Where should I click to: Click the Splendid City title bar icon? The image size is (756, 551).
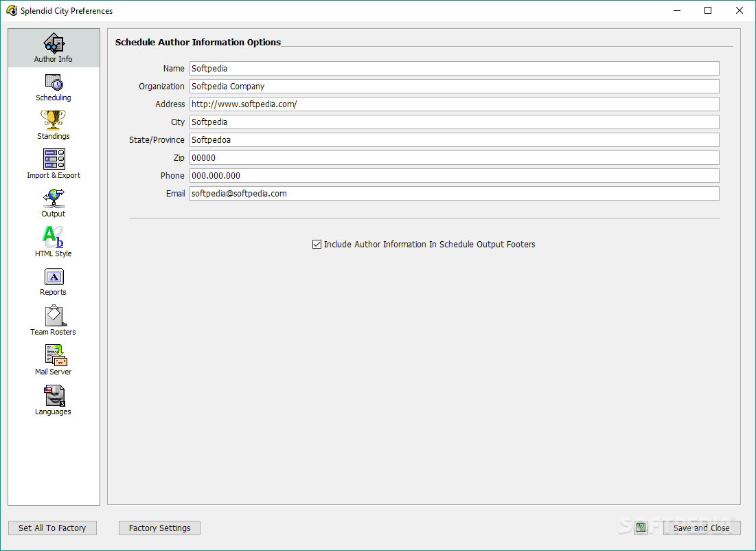(x=12, y=10)
